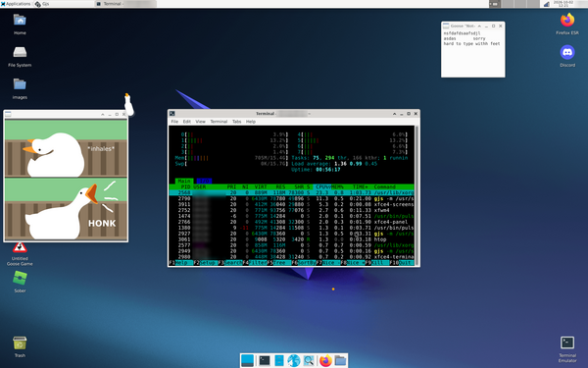Click htop's F10 Quit button
588x368 pixels.
[402, 263]
